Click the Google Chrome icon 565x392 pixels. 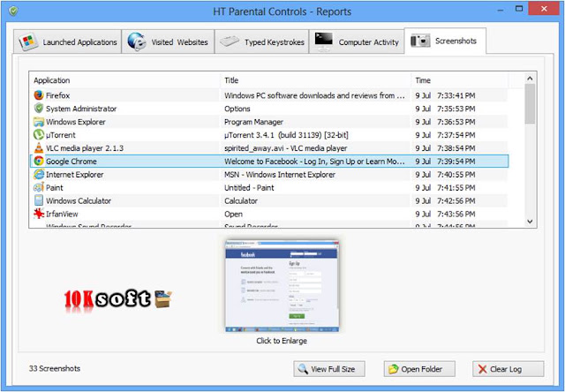[x=39, y=161]
